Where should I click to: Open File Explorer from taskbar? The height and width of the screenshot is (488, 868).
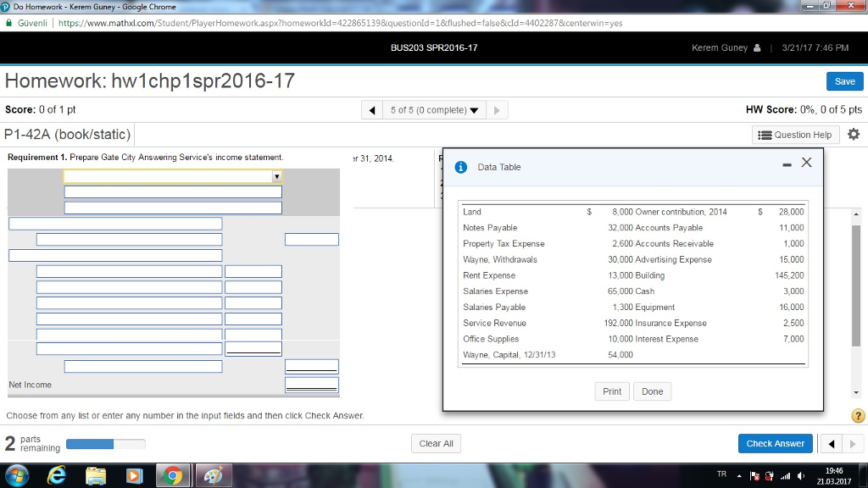[96, 476]
